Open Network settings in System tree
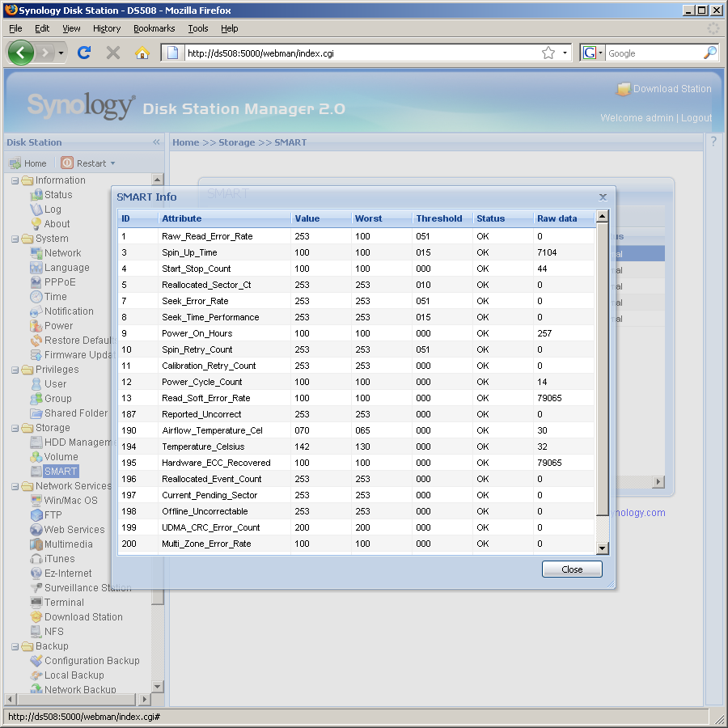728x728 pixels. click(62, 253)
